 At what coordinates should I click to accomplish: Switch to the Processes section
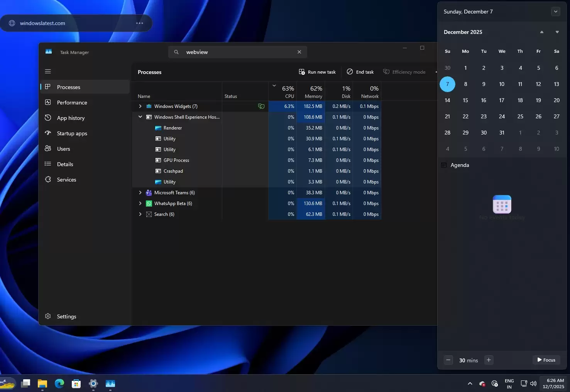pyautogui.click(x=69, y=87)
